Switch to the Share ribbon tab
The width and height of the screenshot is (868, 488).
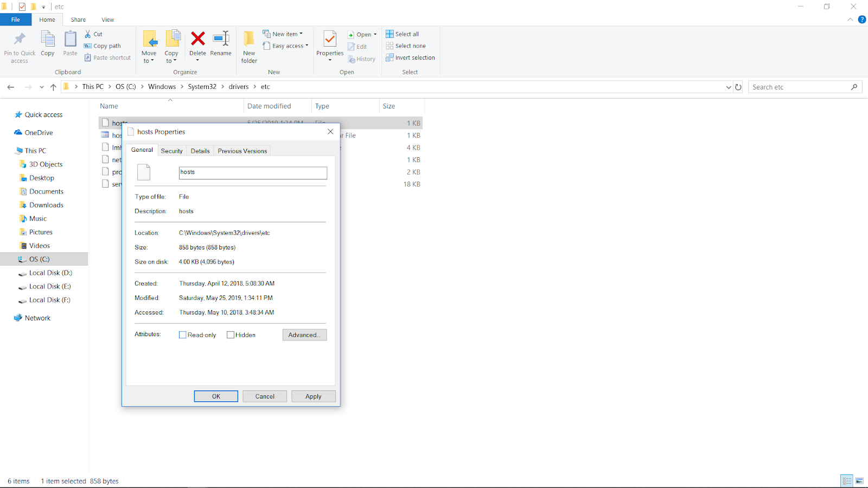click(x=78, y=20)
